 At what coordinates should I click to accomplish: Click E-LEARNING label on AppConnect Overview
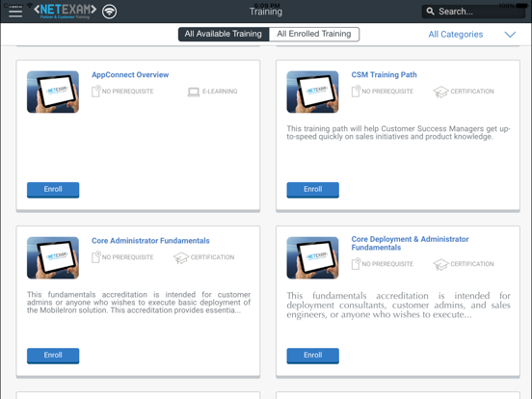(220, 92)
